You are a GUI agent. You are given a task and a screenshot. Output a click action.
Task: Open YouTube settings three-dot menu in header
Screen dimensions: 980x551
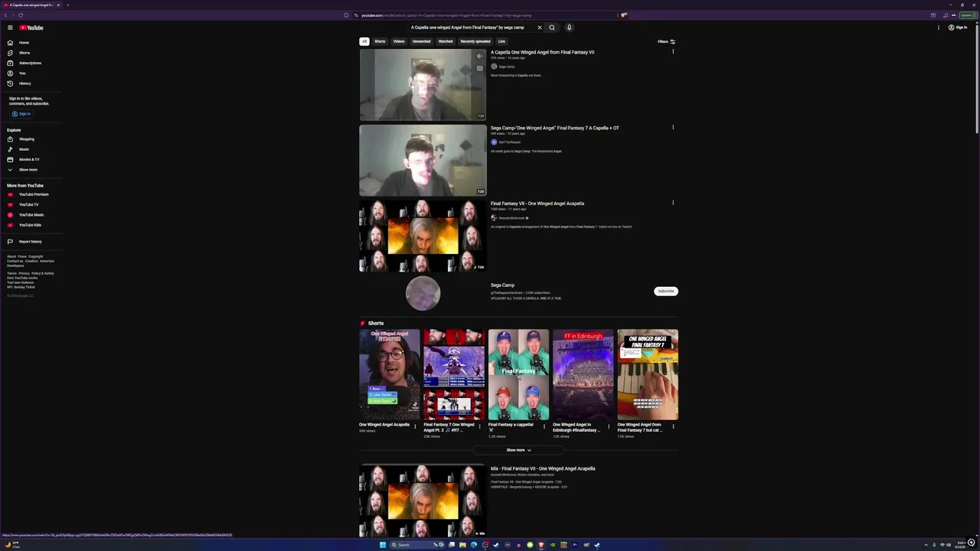click(x=939, y=28)
